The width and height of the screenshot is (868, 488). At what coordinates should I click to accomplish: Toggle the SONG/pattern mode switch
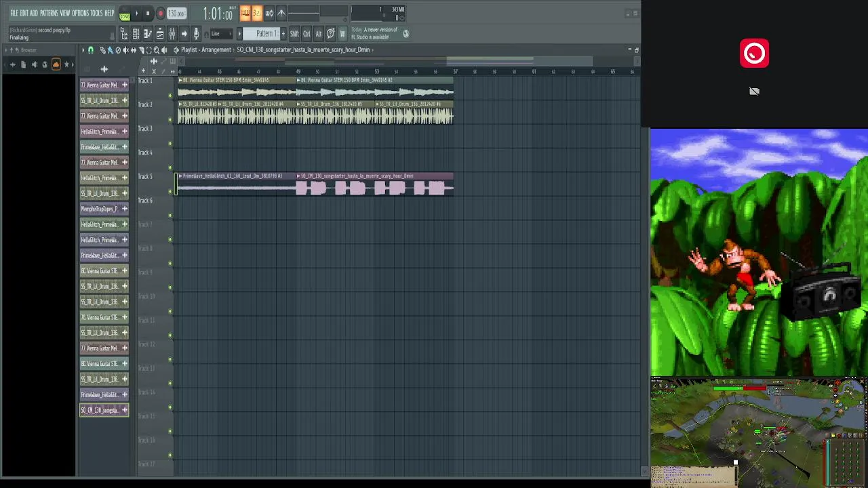(x=125, y=15)
